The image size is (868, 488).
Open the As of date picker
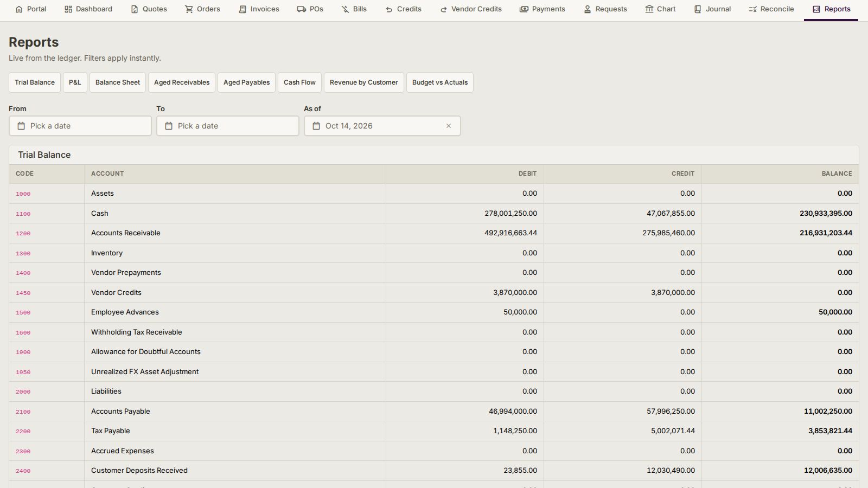tap(382, 126)
